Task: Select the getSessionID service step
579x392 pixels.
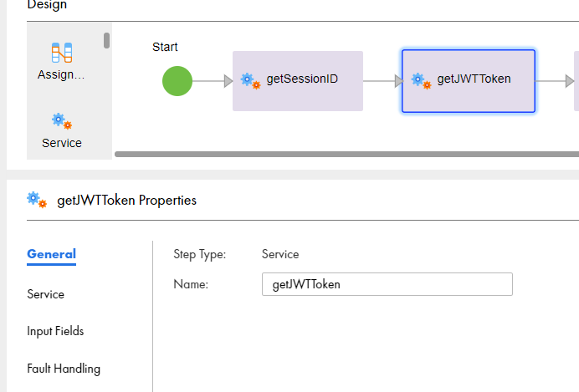Action: (298, 81)
